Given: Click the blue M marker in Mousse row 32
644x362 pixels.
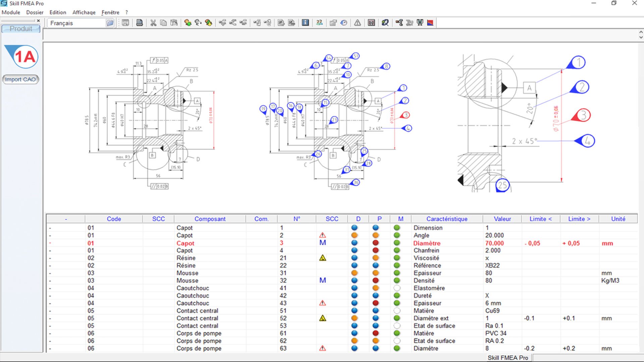Looking at the screenshot, I should [323, 280].
